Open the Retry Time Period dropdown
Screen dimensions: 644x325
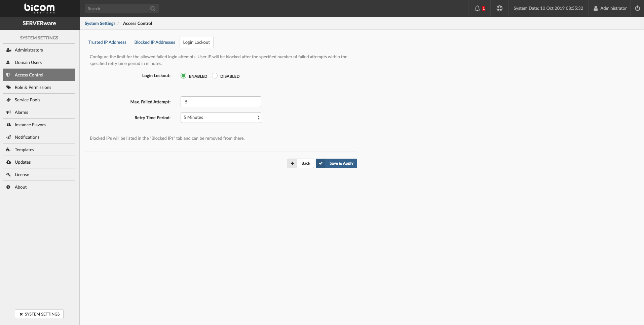tap(221, 117)
